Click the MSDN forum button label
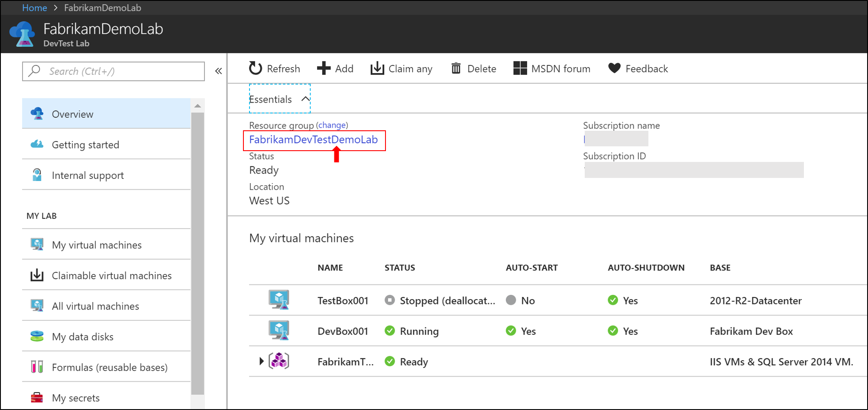Screen dimensions: 868x410 tap(560, 68)
